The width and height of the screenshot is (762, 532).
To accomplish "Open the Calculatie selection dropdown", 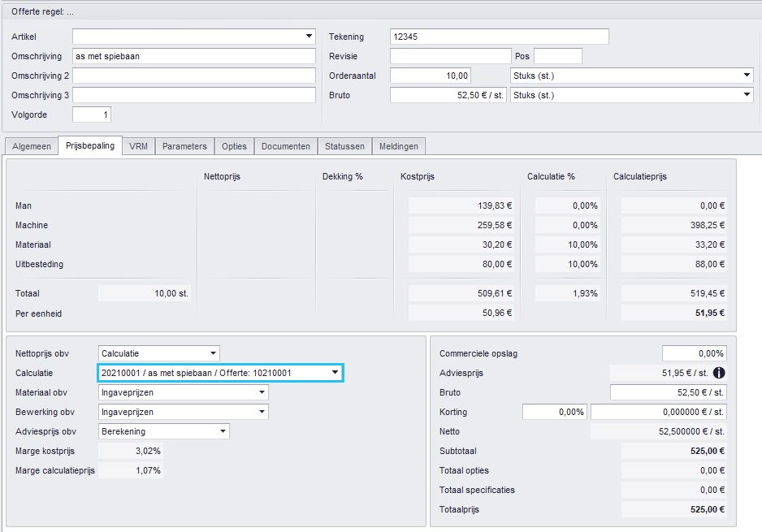I will (x=335, y=373).
